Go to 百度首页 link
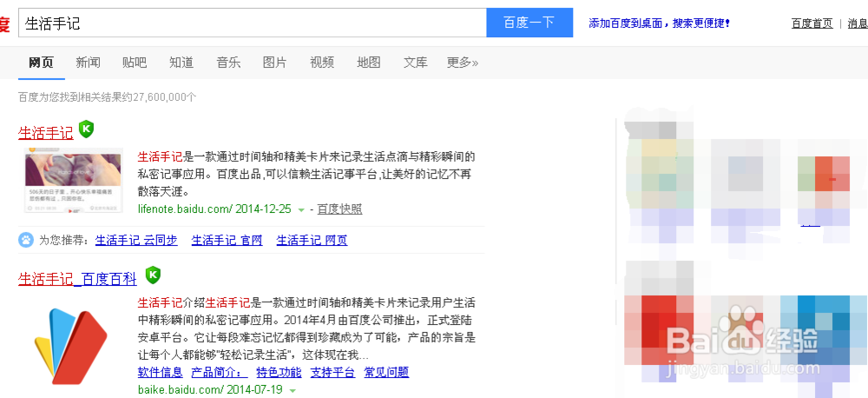Image resolution: width=868 pixels, height=398 pixels. [812, 23]
